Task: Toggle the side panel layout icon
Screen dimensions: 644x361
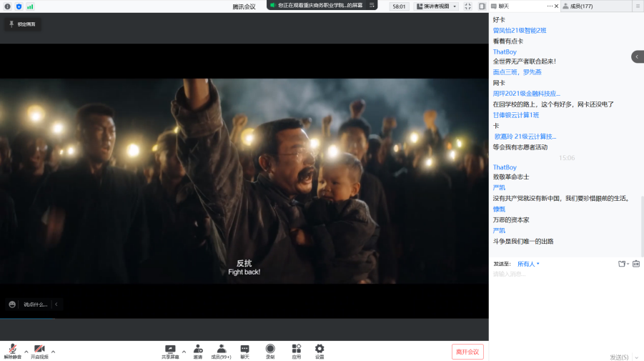Action: click(x=482, y=6)
